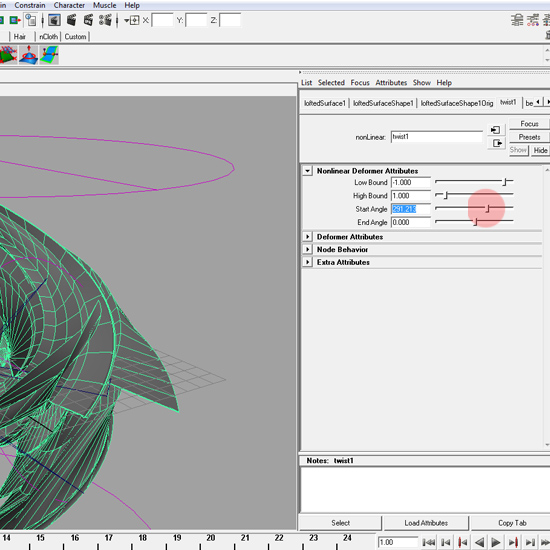550x550 pixels.
Task: Click the Presets button
Action: [529, 137]
